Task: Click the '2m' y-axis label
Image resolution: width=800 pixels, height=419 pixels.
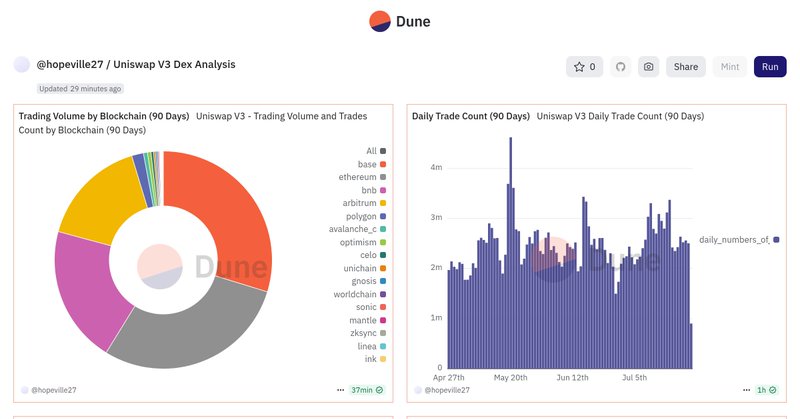Action: 436,267
